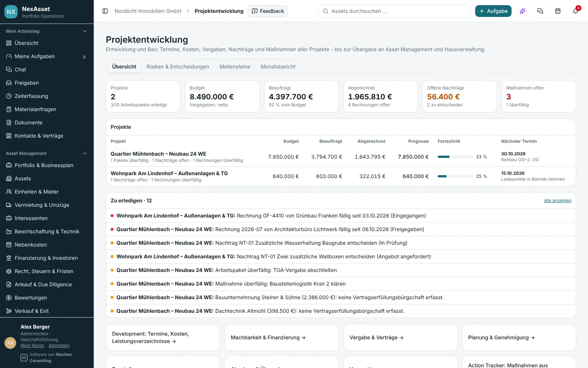Switch to the Meilensteine tab
Viewport: 588px width, 368px height.
235,67
